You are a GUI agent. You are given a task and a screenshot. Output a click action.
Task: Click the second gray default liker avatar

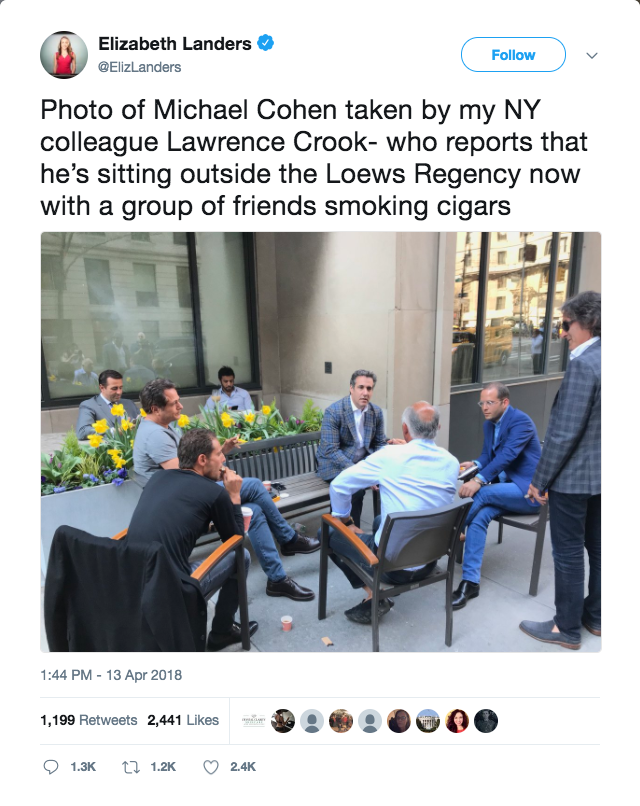[x=370, y=720]
